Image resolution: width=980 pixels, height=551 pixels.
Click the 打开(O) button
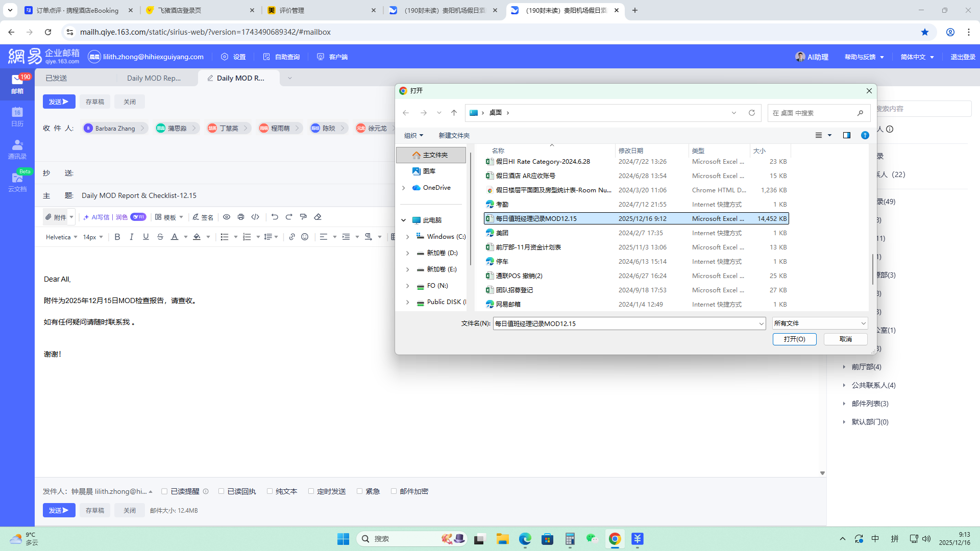tap(794, 339)
